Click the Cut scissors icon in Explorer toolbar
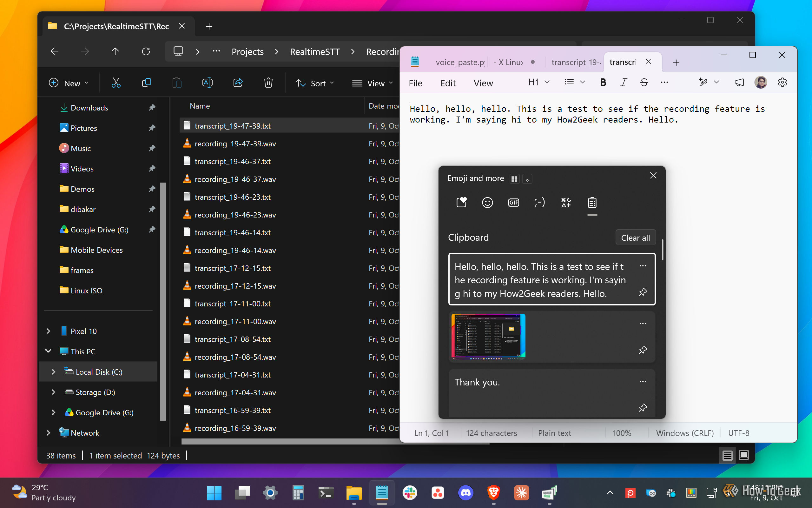Image resolution: width=812 pixels, height=508 pixels. pyautogui.click(x=116, y=83)
